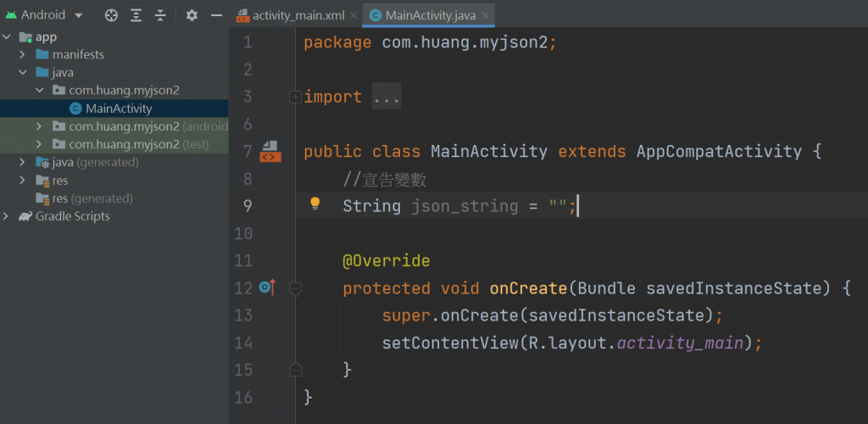Expand the manifests folder

(22, 55)
